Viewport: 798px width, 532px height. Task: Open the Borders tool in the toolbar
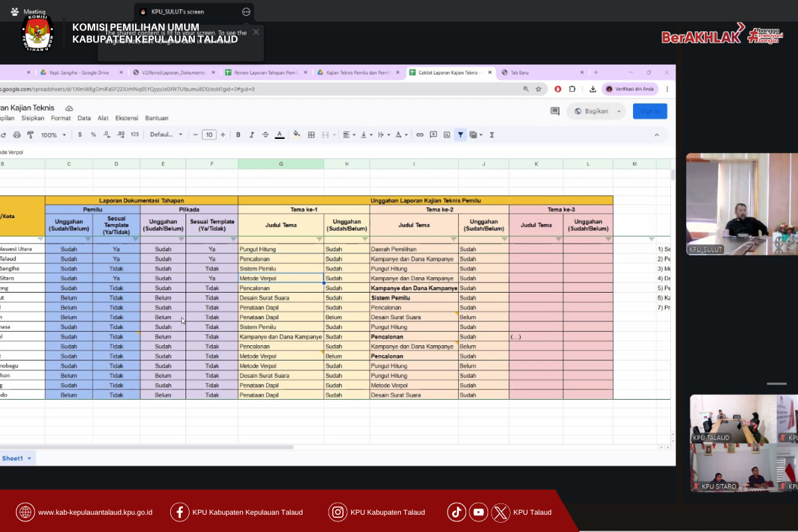(x=311, y=135)
